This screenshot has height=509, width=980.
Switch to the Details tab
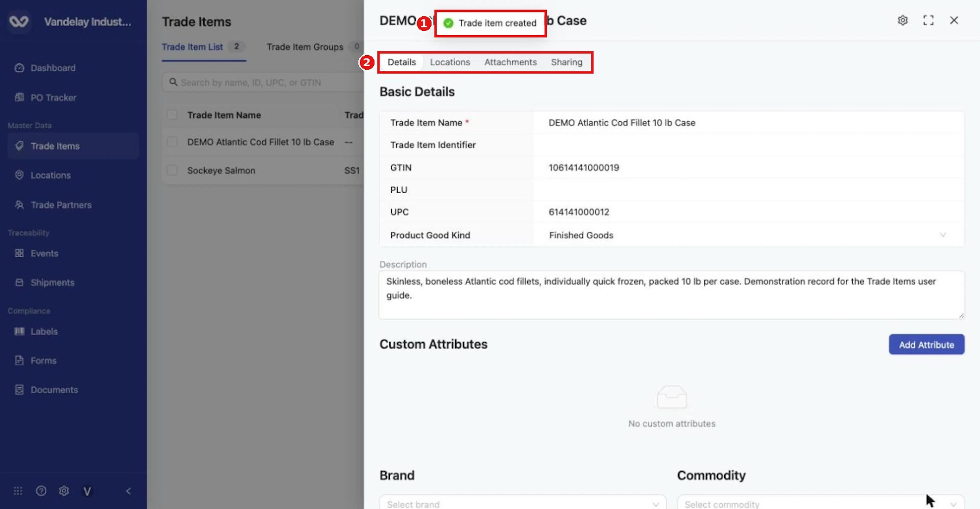point(401,62)
